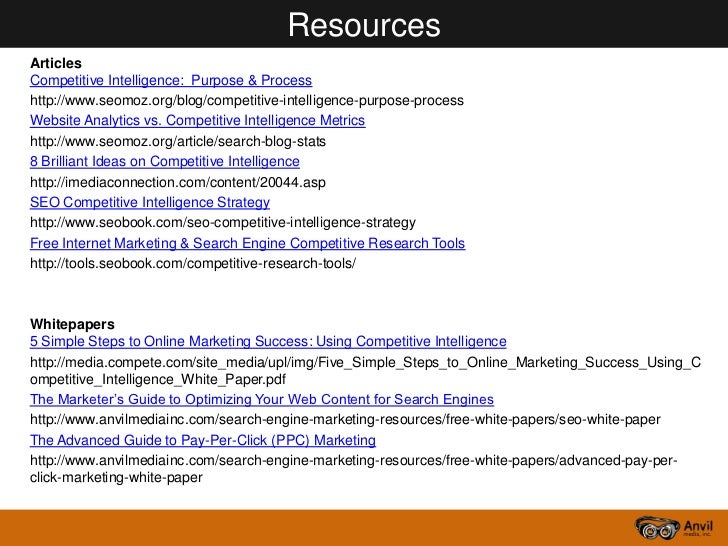Open The Advanced Guide to Pay-Per-Click Marketing link
Image resolution: width=728 pixels, height=546 pixels.
203,440
